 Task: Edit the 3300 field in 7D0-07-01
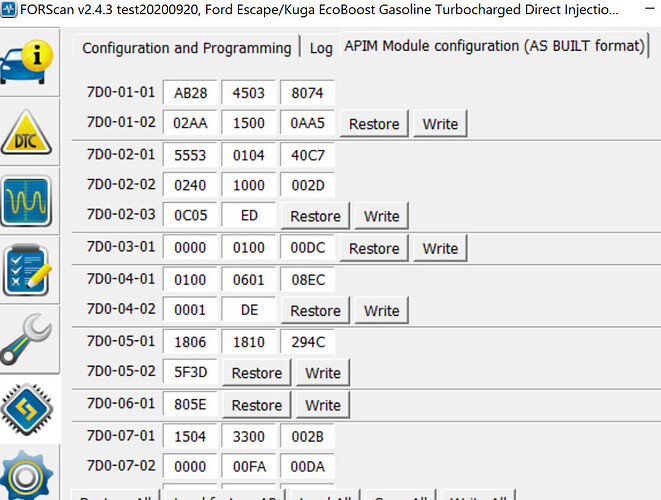249,436
